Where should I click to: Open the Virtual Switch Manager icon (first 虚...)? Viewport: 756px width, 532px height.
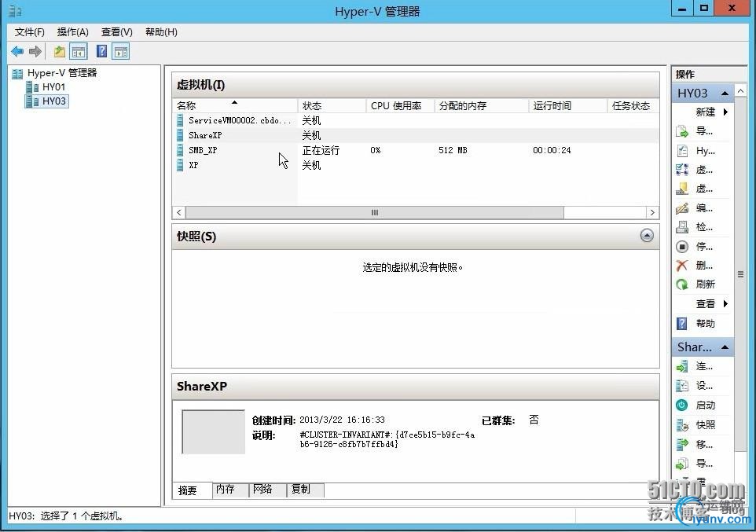pyautogui.click(x=682, y=170)
